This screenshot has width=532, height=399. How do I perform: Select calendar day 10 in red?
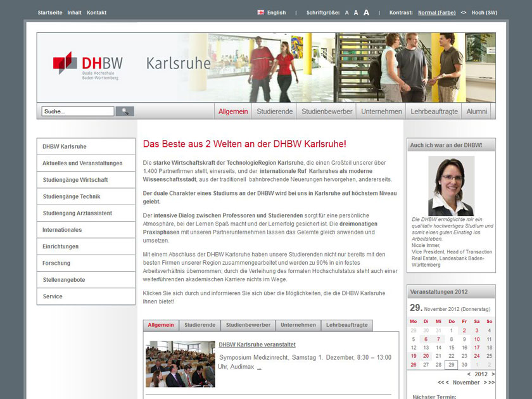[x=477, y=339]
